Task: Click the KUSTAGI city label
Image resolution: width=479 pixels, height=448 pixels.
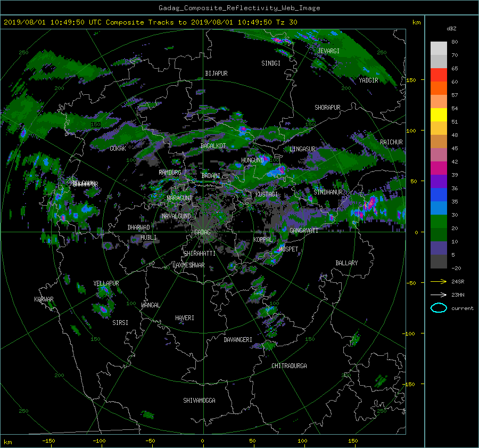Action: 267,194
